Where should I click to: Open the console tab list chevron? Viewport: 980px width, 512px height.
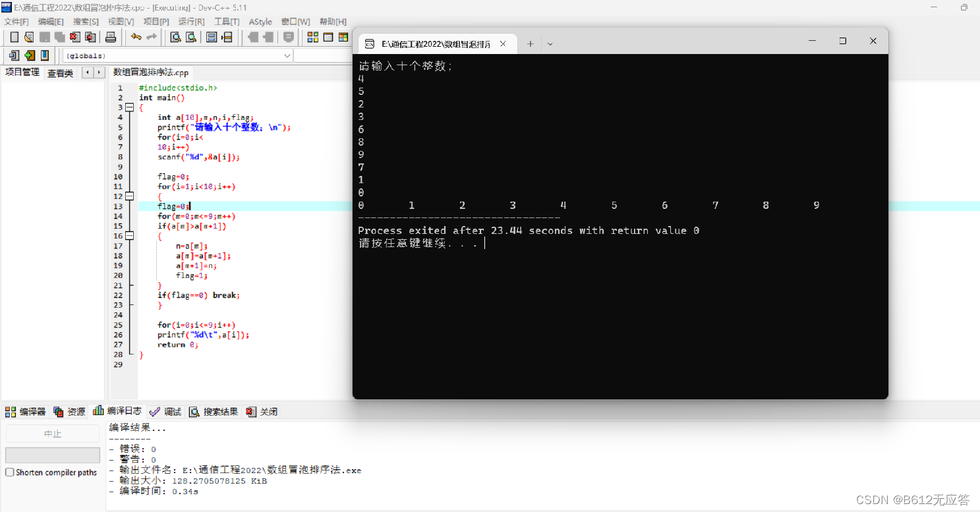tap(550, 44)
